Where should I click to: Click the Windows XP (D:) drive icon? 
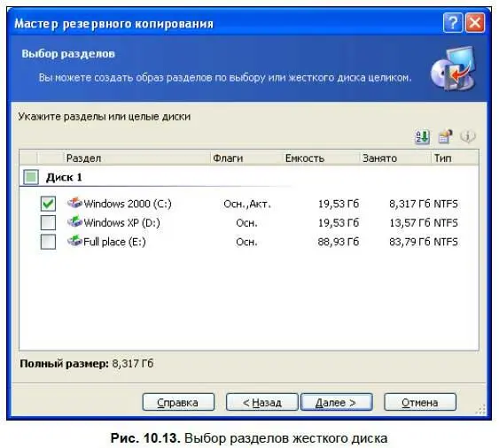click(74, 221)
